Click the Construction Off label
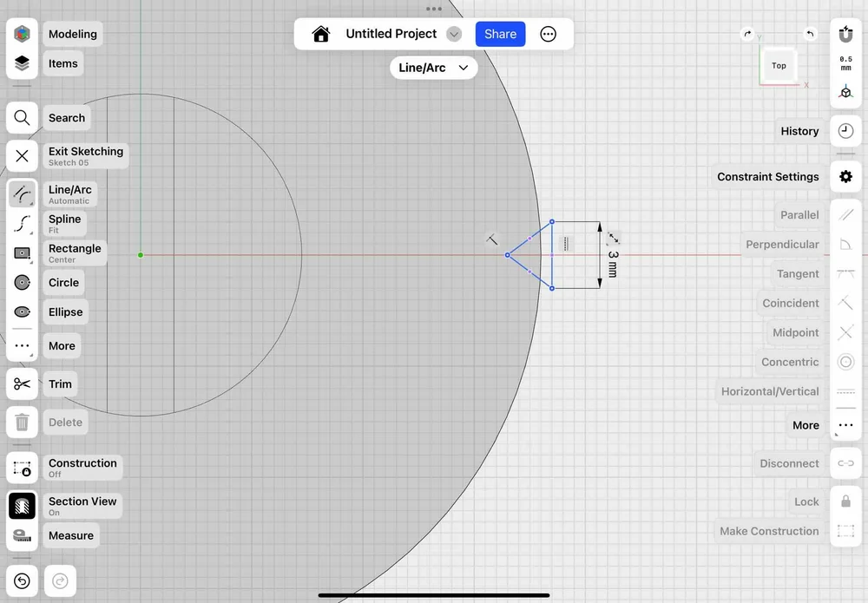Viewport: 868px width, 603px height. pyautogui.click(x=82, y=468)
